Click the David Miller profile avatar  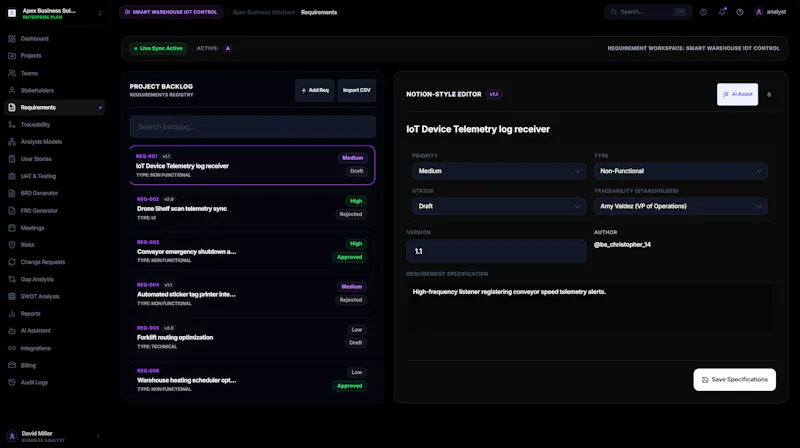(x=12, y=436)
